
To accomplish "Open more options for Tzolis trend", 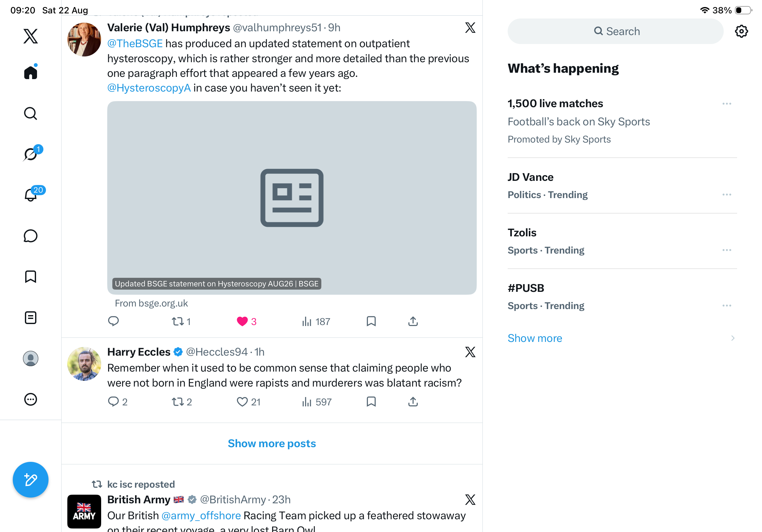I will click(727, 250).
